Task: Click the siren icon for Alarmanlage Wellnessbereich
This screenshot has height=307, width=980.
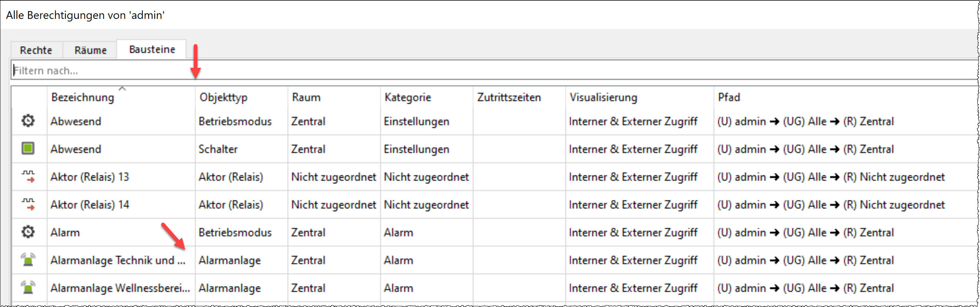Action: click(28, 288)
